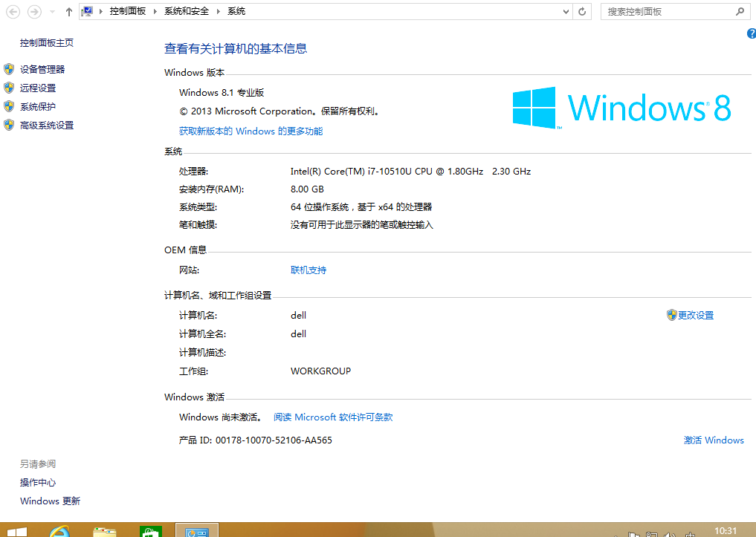Click the Forward arrow navigation button

(34, 12)
